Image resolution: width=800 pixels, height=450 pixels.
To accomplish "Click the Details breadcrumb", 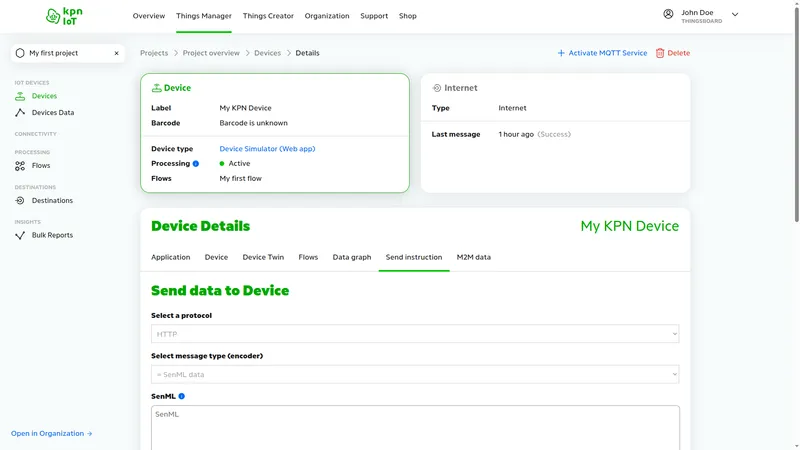I will point(308,53).
